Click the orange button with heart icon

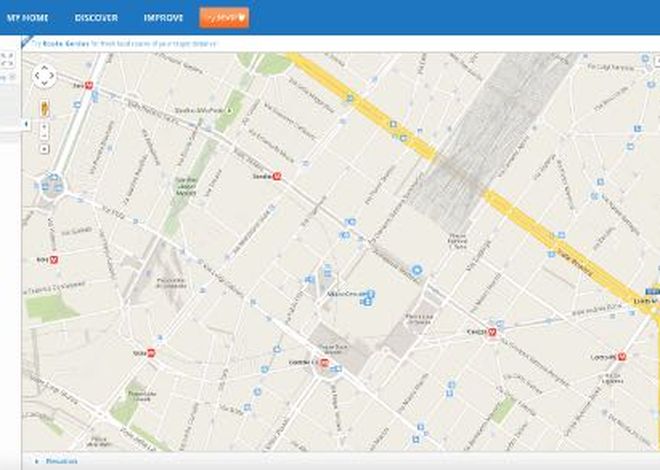click(x=224, y=18)
